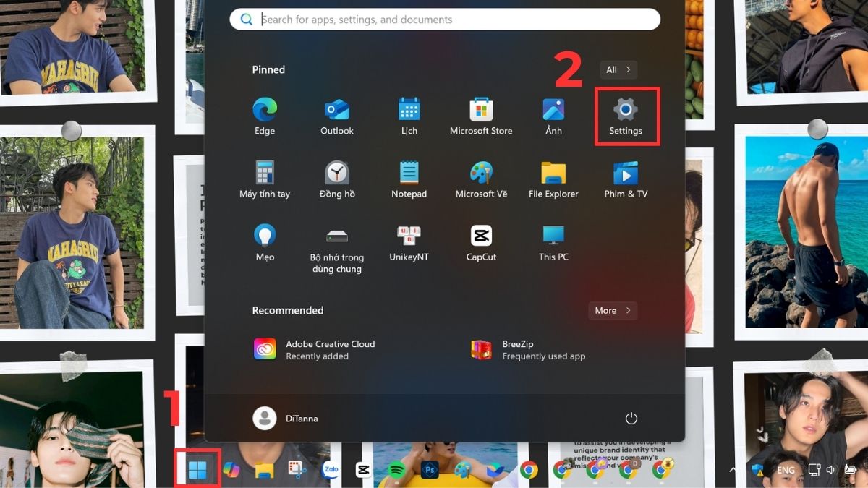Image resolution: width=868 pixels, height=488 pixels.
Task: Open Zalo from the taskbar
Action: (331, 469)
